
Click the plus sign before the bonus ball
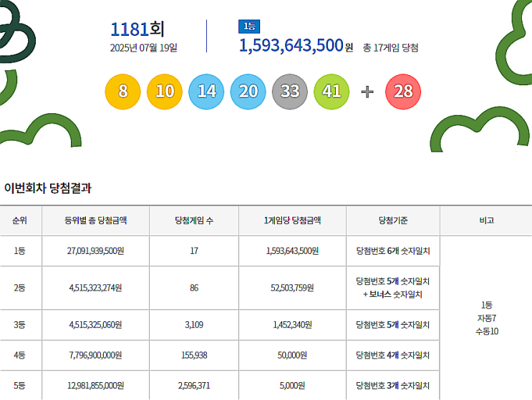click(x=367, y=92)
